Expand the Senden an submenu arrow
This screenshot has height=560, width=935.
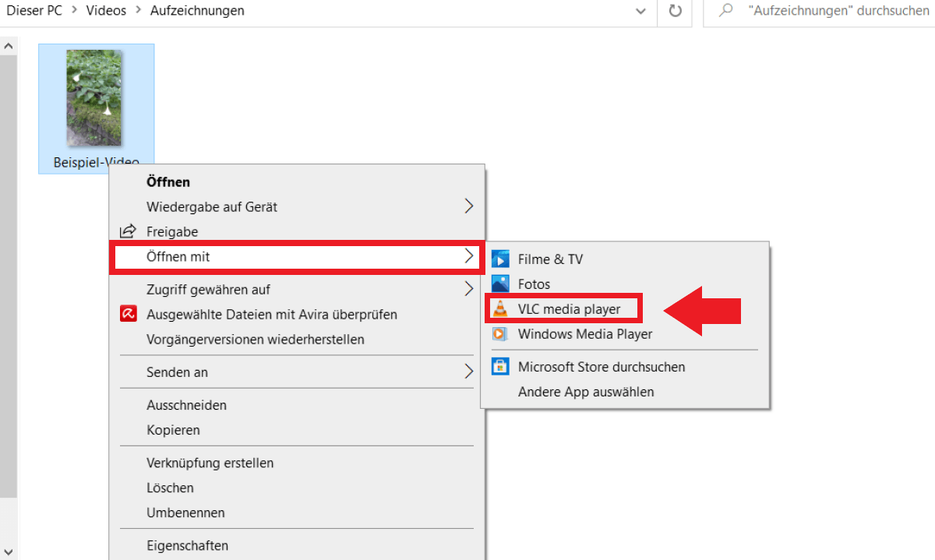pyautogui.click(x=468, y=372)
